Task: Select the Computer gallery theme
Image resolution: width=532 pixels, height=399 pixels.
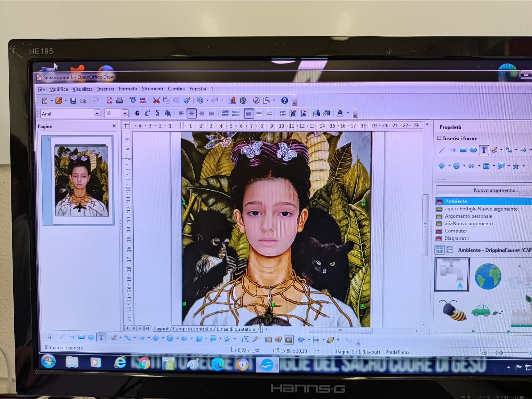Action: tap(456, 231)
